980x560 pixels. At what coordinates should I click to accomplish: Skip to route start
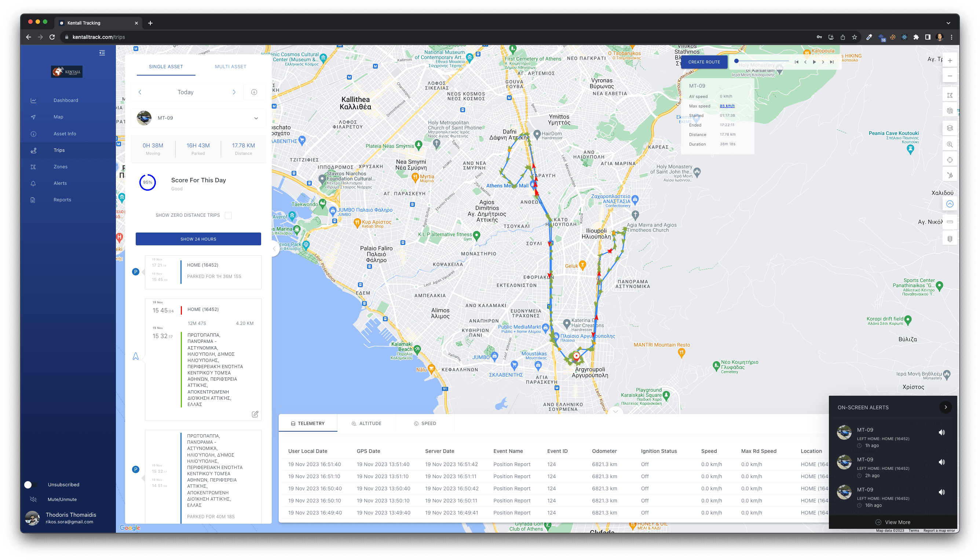pyautogui.click(x=797, y=62)
